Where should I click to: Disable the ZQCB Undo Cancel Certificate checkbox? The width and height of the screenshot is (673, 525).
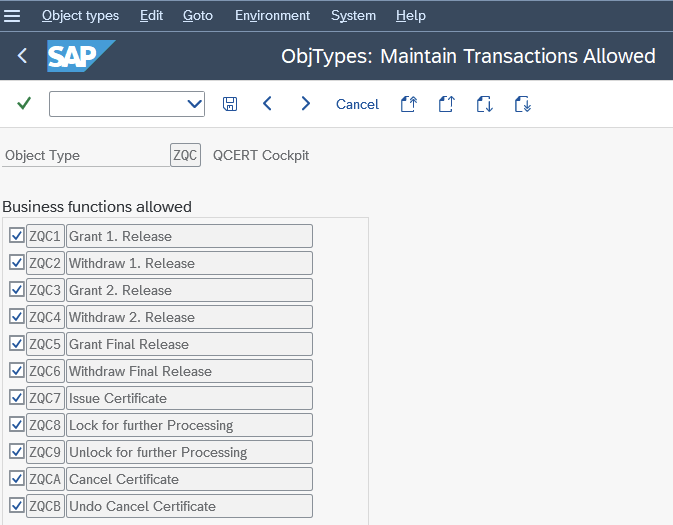point(16,506)
